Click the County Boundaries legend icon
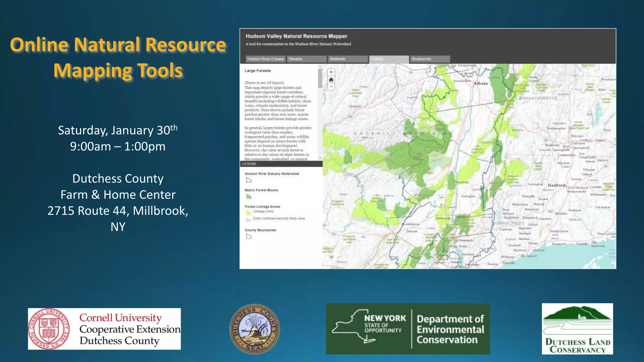The width and height of the screenshot is (644, 362). click(x=249, y=237)
